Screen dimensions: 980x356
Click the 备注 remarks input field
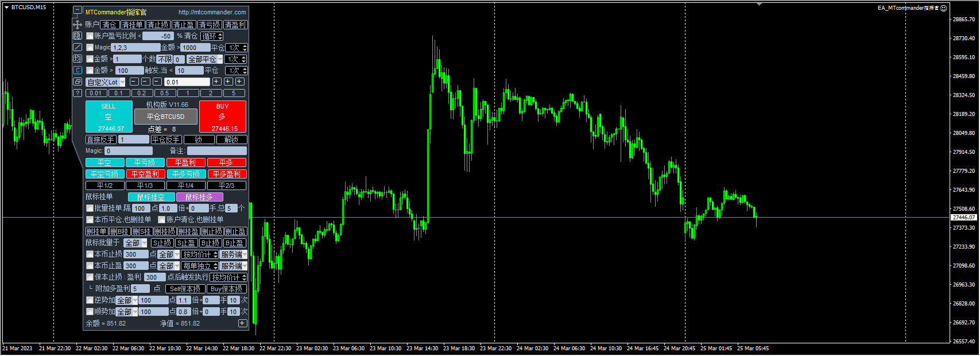point(216,151)
